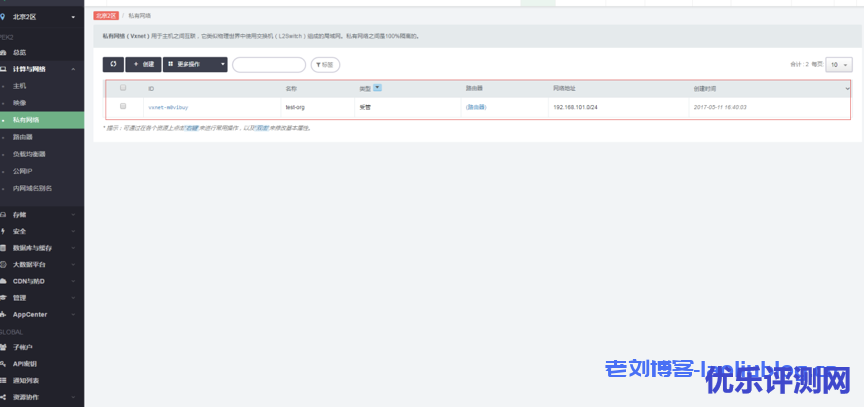Expand the AppCenter sidebar section
The height and width of the screenshot is (407, 864).
(x=40, y=314)
